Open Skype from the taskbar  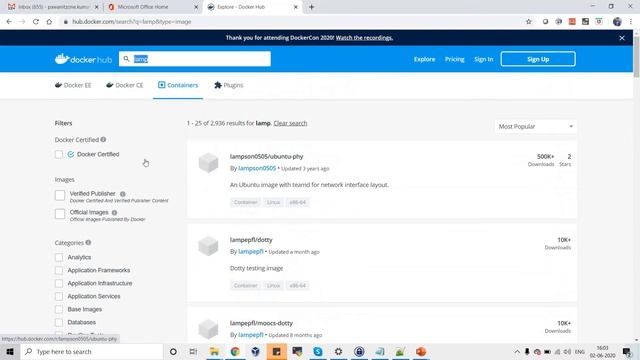318,351
